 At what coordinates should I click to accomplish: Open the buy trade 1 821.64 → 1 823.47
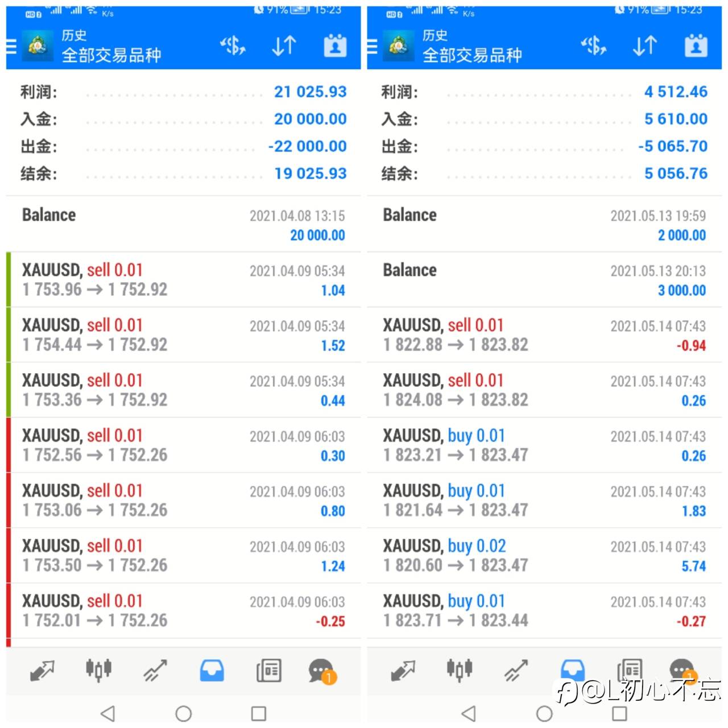pos(544,500)
